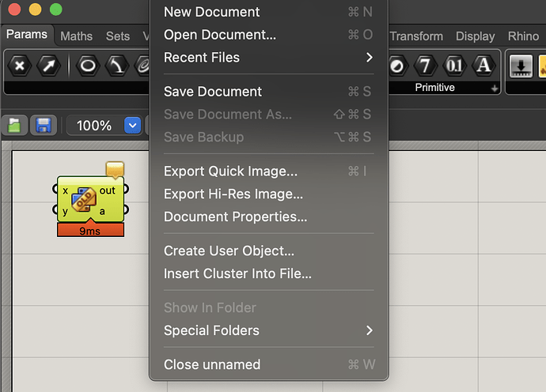Click the OLD Python script component icon
This screenshot has height=392, width=546.
click(84, 200)
